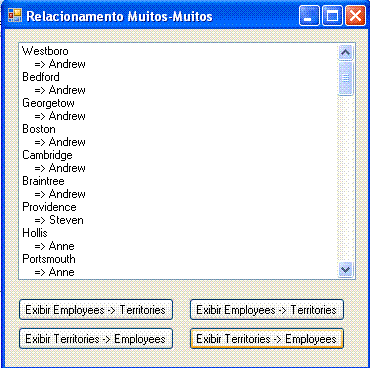Click the highlighted Exibir Territories -> Employees button

(x=267, y=339)
